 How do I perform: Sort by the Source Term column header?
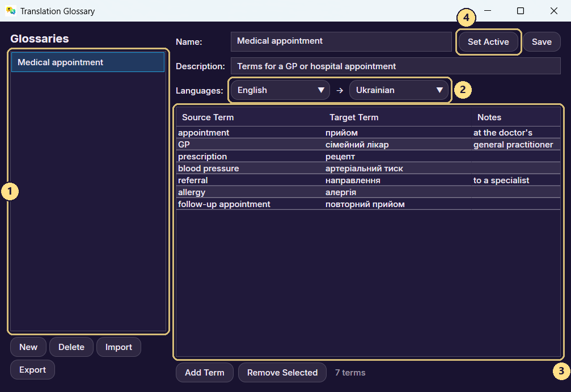[250, 117]
